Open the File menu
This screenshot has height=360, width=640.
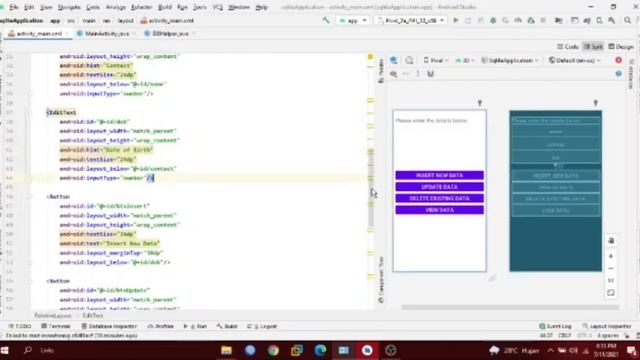tap(13, 7)
